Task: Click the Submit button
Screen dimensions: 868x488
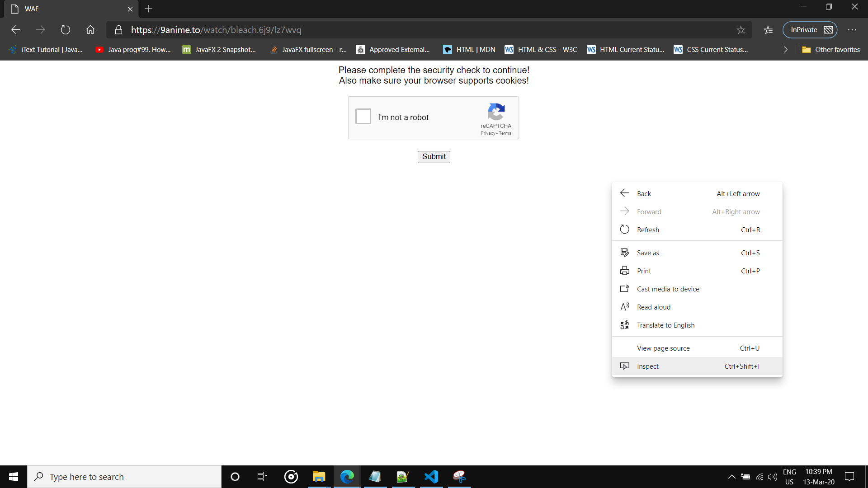Action: click(434, 156)
